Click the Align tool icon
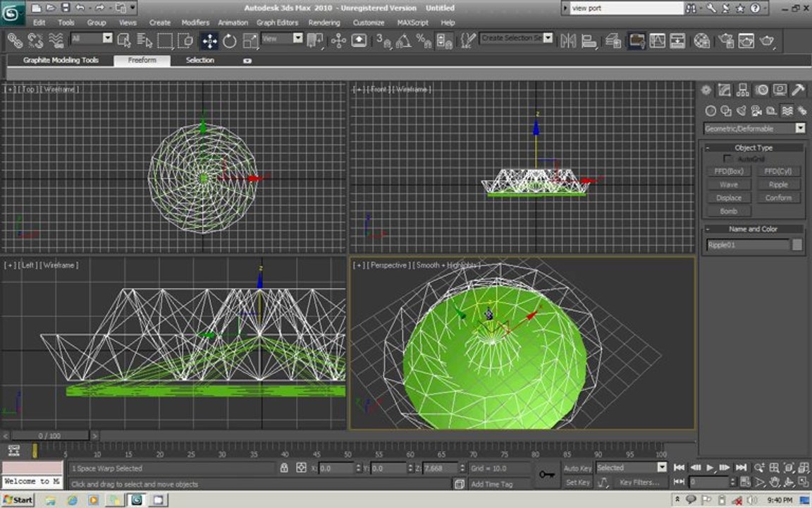The image size is (812, 508). click(589, 40)
